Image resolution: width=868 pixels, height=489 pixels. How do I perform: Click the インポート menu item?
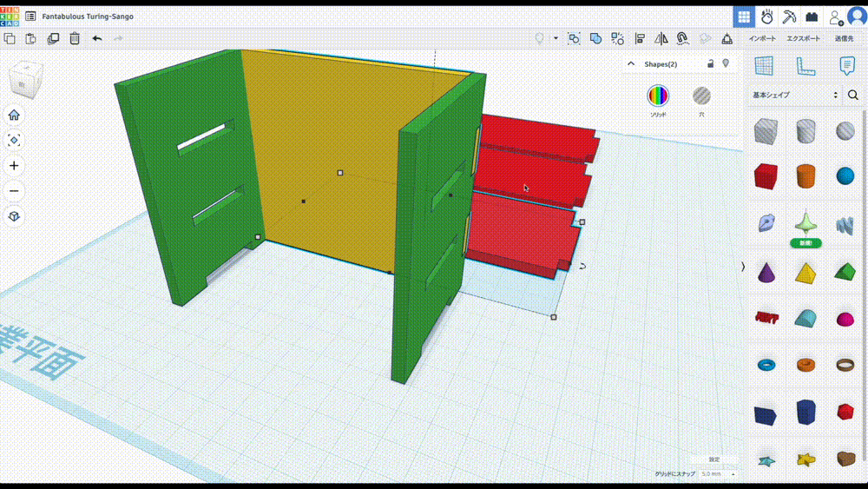click(763, 38)
